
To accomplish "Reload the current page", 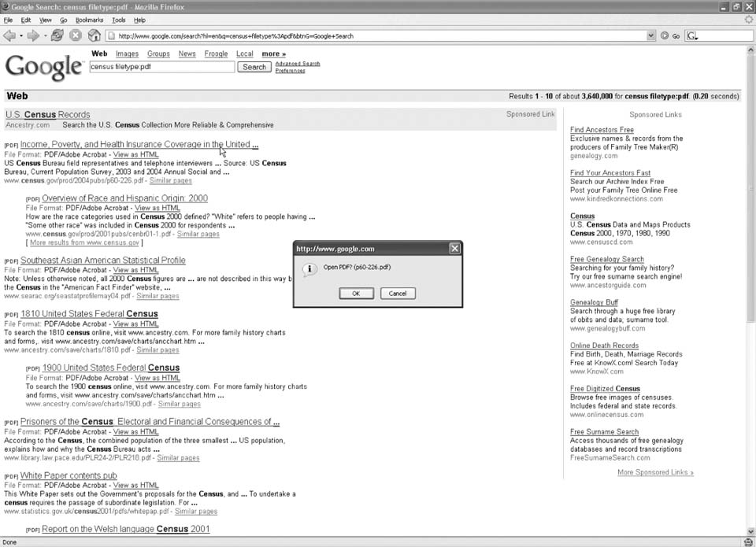I will 57,35.
